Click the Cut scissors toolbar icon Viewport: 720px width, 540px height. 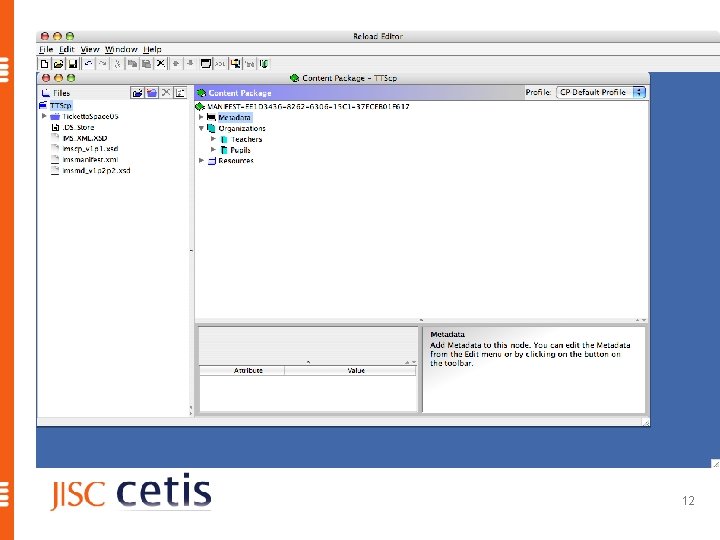click(x=117, y=64)
